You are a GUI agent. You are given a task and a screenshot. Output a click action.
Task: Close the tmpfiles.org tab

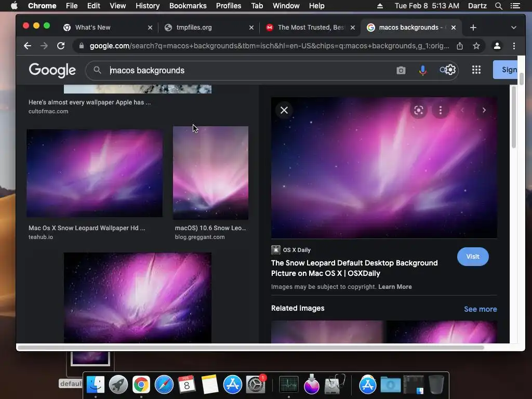[251, 28]
